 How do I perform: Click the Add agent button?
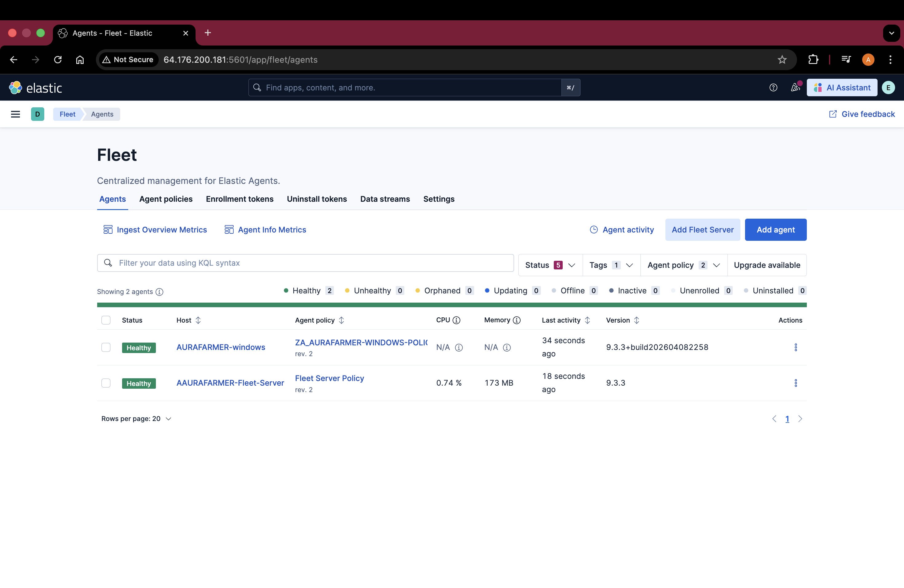coord(775,229)
